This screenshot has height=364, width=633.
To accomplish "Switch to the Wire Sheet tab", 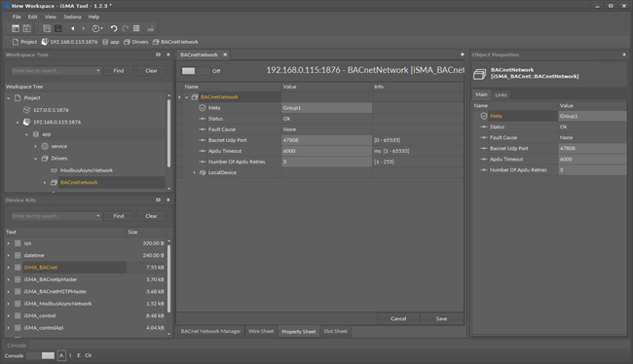I will [261, 331].
